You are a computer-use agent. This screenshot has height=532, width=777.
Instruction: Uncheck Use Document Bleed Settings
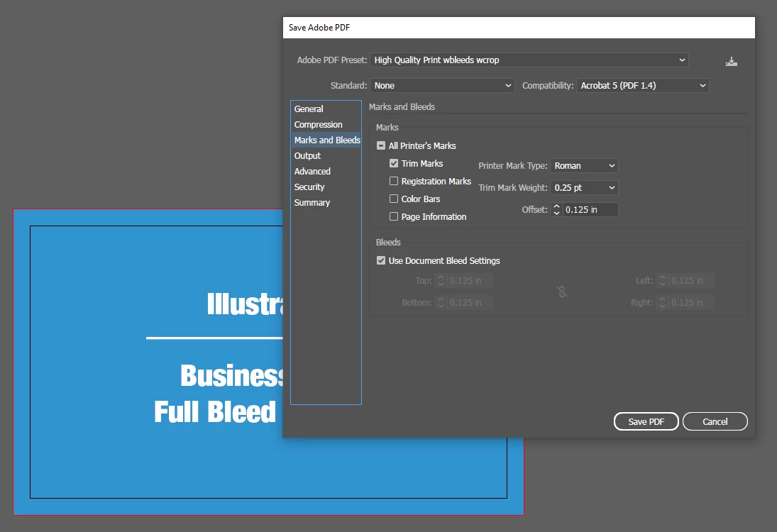click(x=381, y=260)
